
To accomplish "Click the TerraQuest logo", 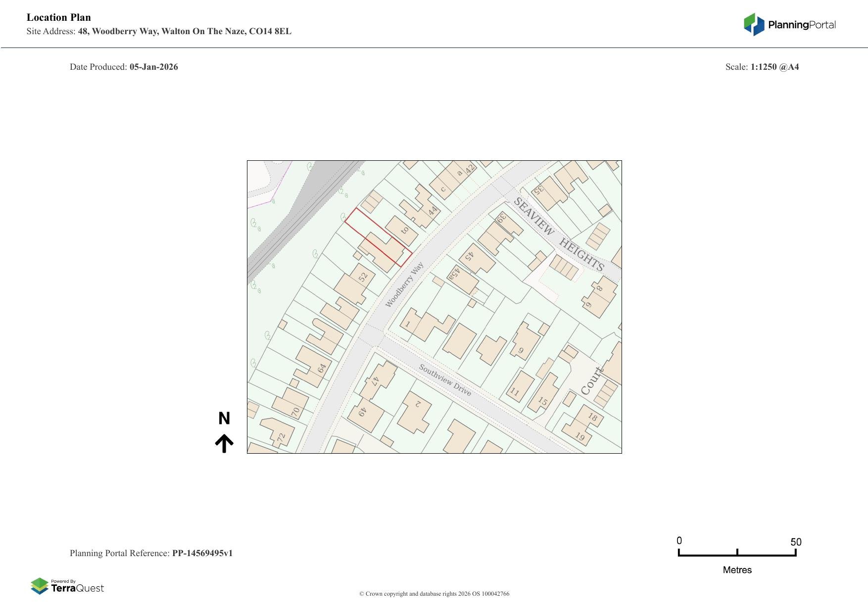I will tap(67, 586).
